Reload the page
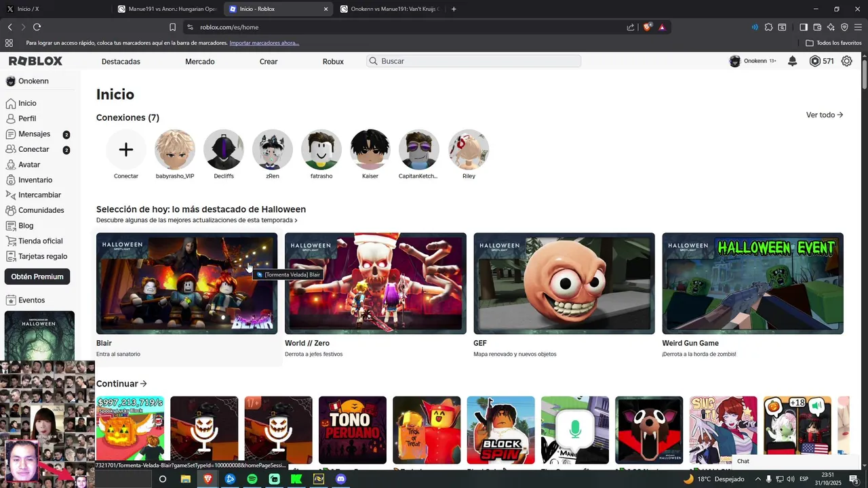This screenshot has width=868, height=488. [x=37, y=27]
